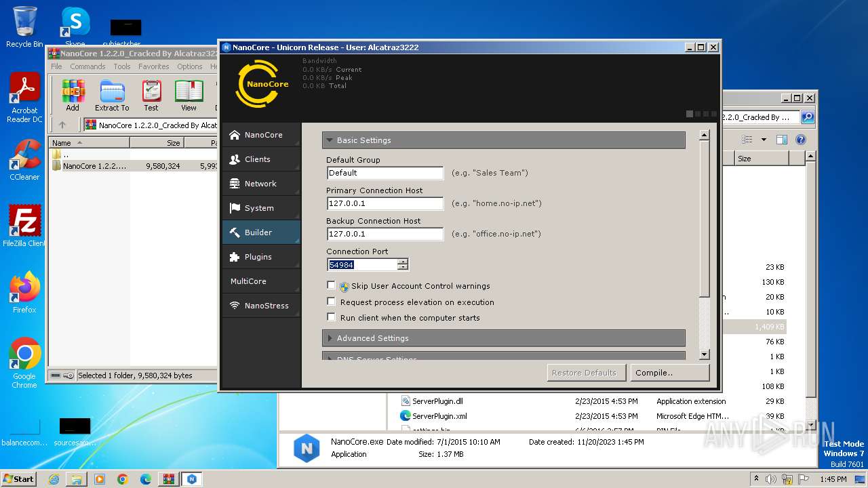The height and width of the screenshot is (488, 868).
Task: Click the WinRAR Add toolbar icon
Action: [73, 95]
